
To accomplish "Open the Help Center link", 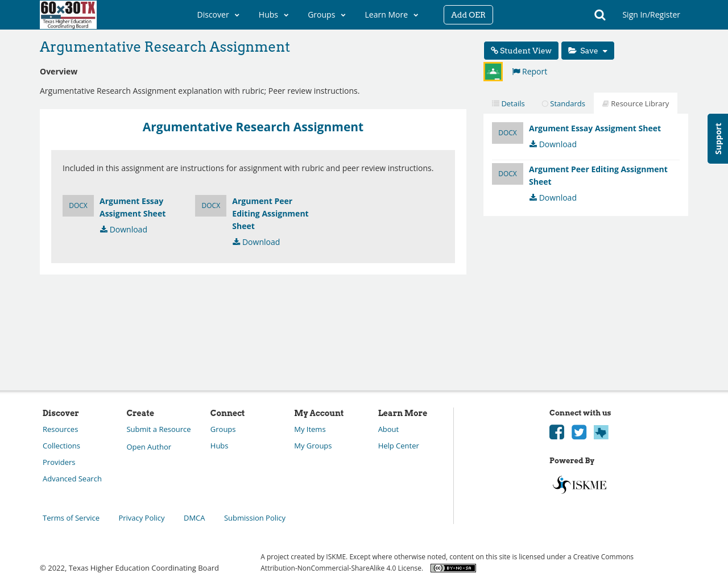I will [399, 446].
